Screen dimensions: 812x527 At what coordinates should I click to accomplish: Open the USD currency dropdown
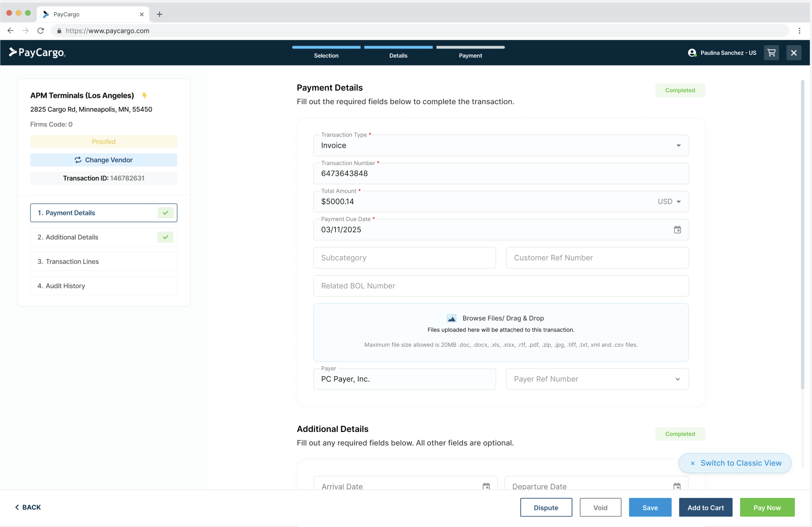tap(669, 202)
